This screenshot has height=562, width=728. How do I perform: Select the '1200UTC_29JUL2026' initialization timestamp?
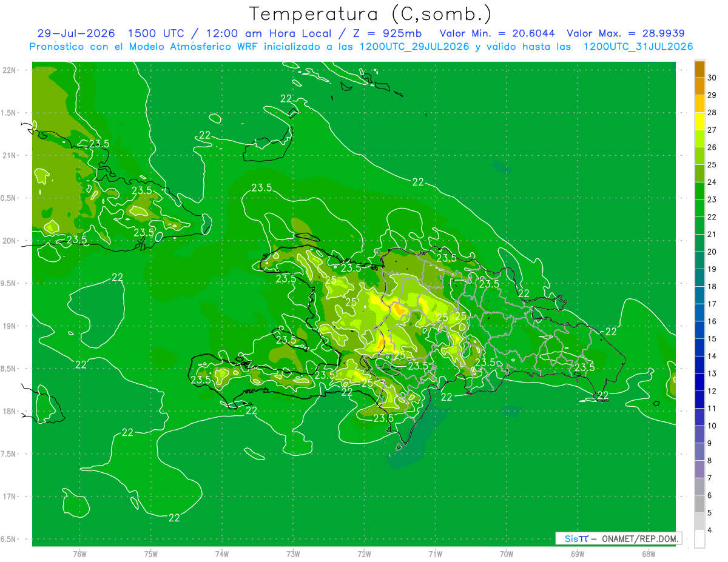[x=414, y=47]
